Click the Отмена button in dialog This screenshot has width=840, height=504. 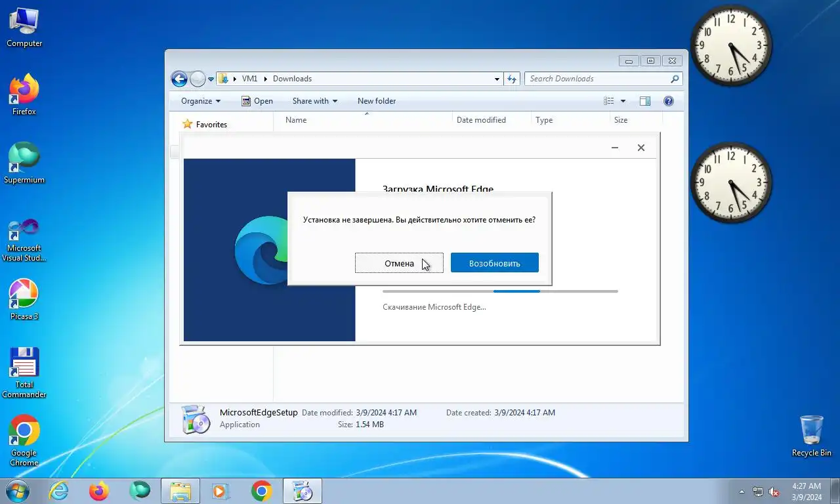[x=399, y=263]
